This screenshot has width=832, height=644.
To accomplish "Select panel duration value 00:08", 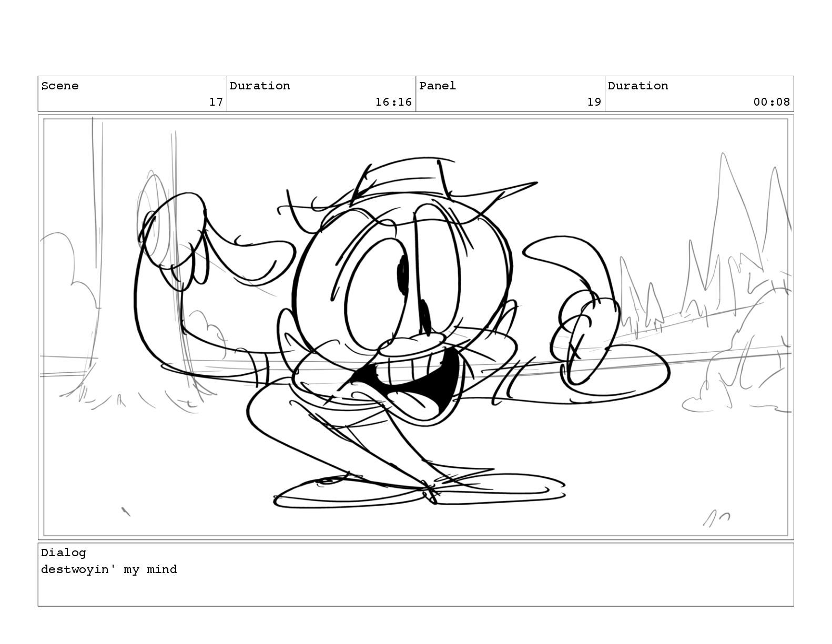I will point(772,102).
